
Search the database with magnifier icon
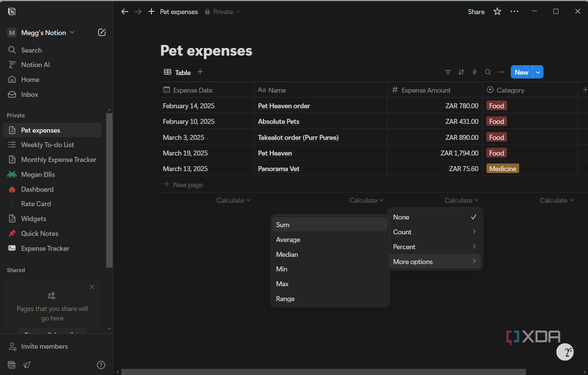[488, 72]
